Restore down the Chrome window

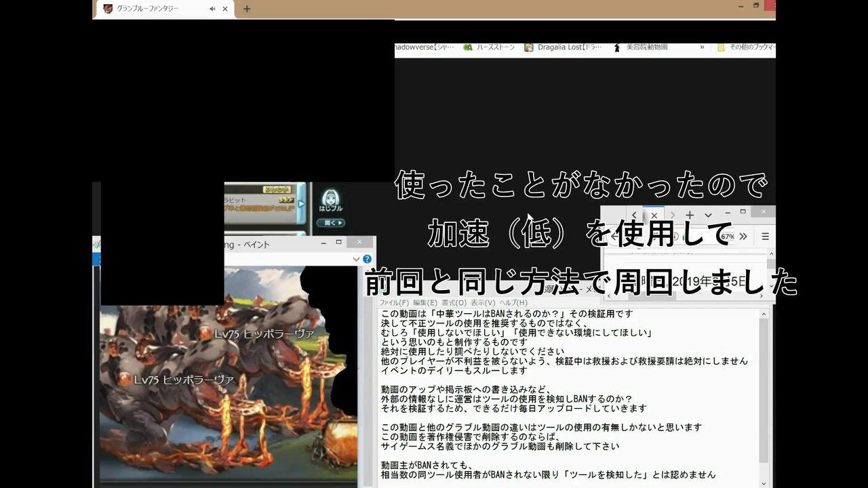point(756,5)
